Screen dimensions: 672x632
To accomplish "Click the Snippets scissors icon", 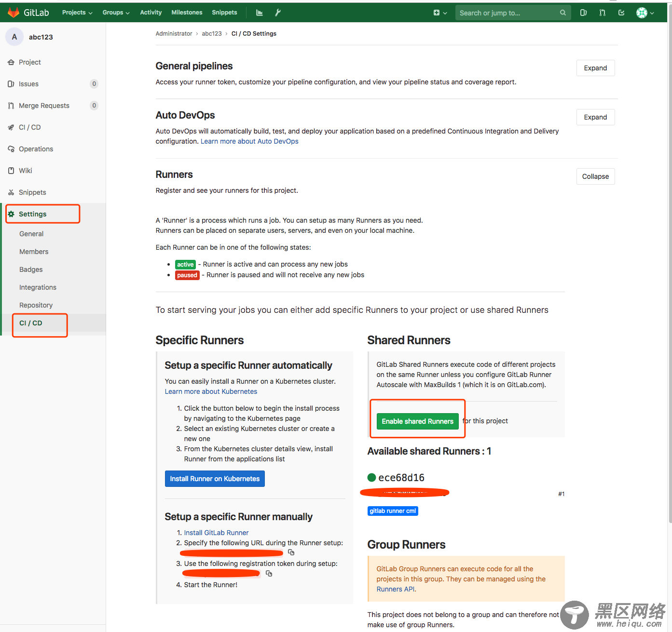I will coord(11,192).
